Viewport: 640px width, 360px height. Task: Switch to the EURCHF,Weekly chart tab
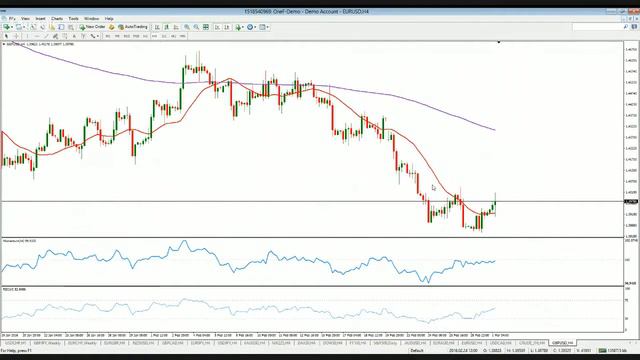82,343
